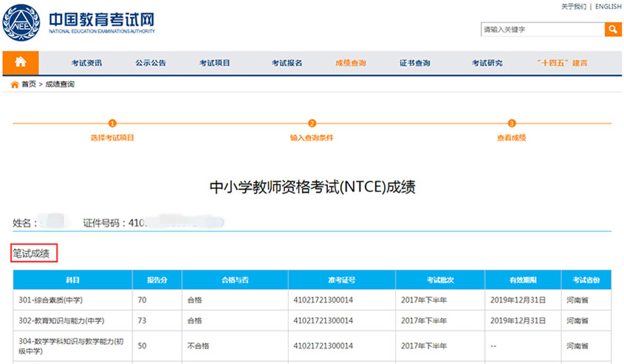The image size is (624, 364).
Task: Select 成绩查询 in the navigation bar
Action: pos(350,63)
